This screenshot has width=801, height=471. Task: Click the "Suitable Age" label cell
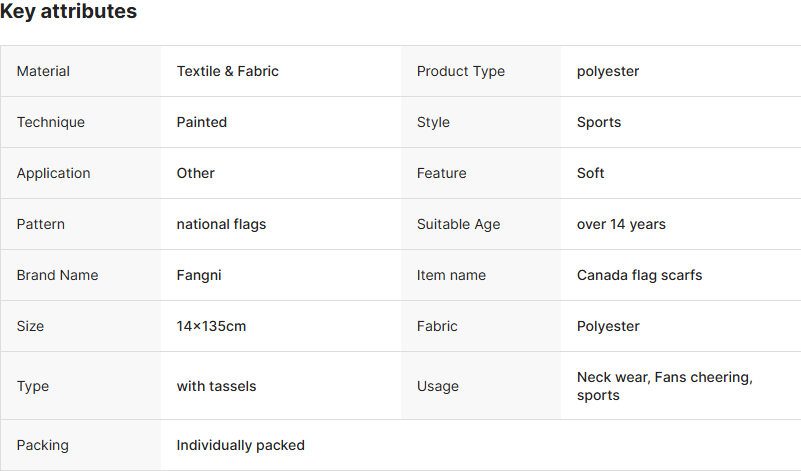coord(458,224)
